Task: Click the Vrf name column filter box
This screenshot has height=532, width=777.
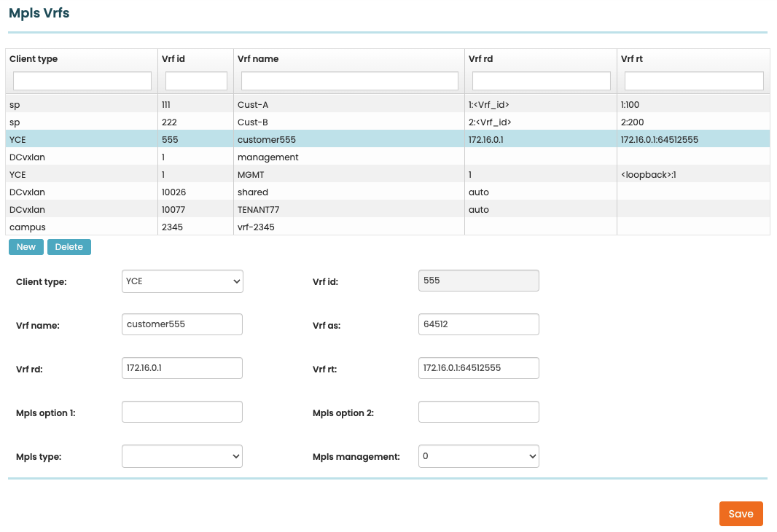Action: click(350, 81)
